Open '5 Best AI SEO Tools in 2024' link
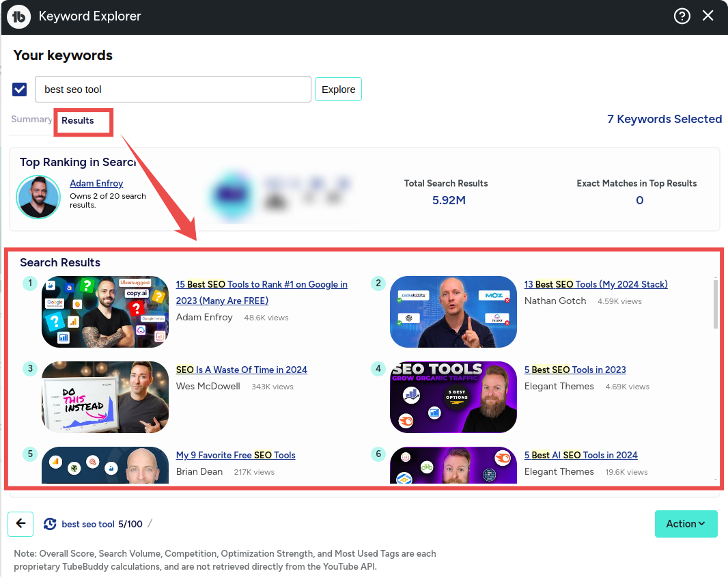 [580, 455]
